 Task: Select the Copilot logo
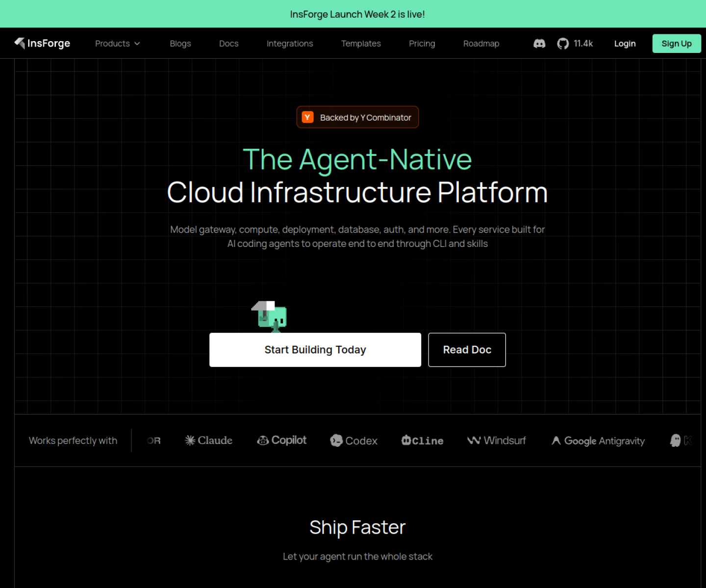point(281,441)
